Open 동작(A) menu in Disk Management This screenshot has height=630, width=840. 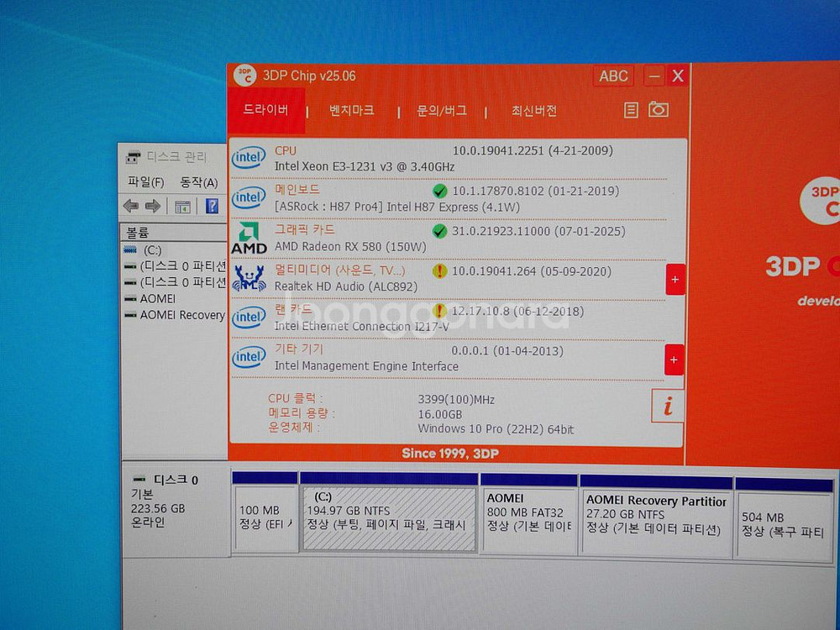coord(199,182)
